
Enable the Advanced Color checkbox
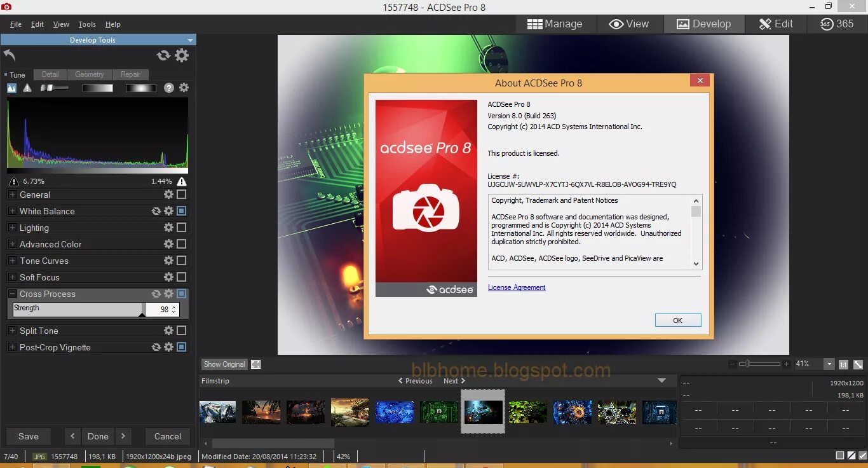182,244
